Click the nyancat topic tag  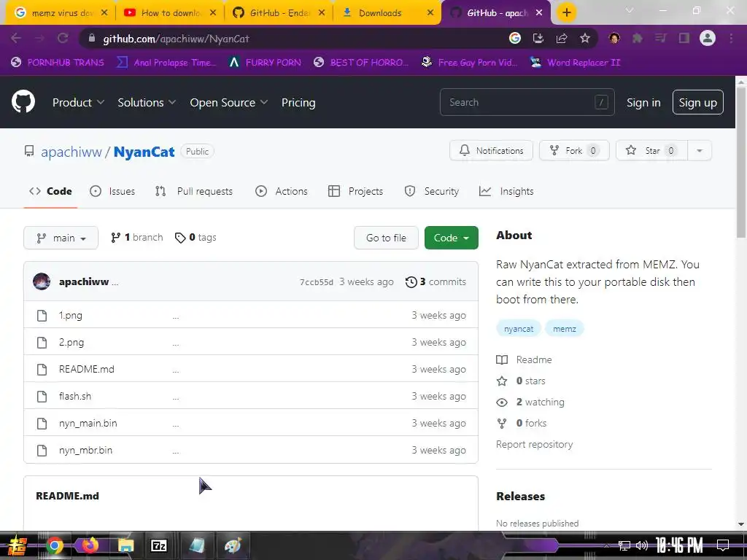click(519, 329)
